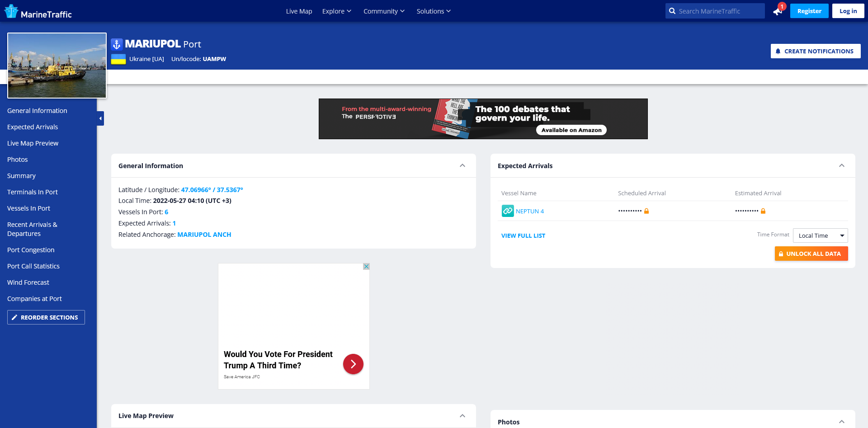The image size is (868, 428).
Task: Open the Community dropdown menu
Action: (384, 11)
